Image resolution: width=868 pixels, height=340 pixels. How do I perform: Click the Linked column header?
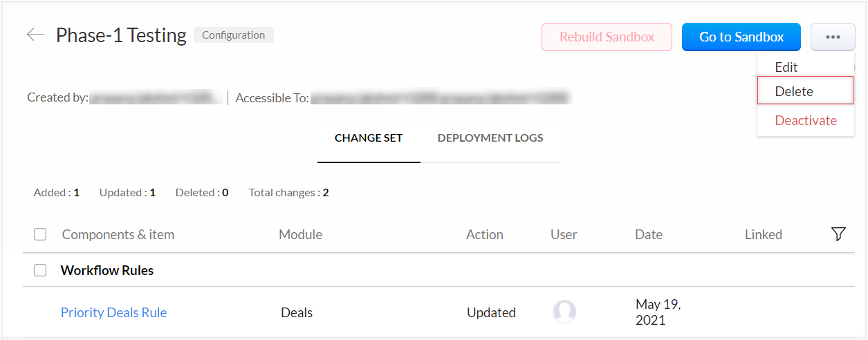point(764,234)
